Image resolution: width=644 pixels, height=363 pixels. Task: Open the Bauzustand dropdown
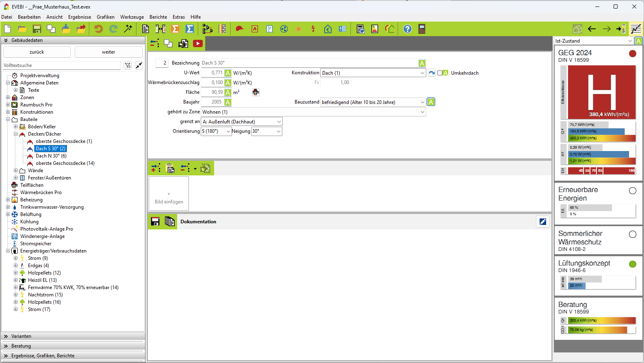click(423, 102)
